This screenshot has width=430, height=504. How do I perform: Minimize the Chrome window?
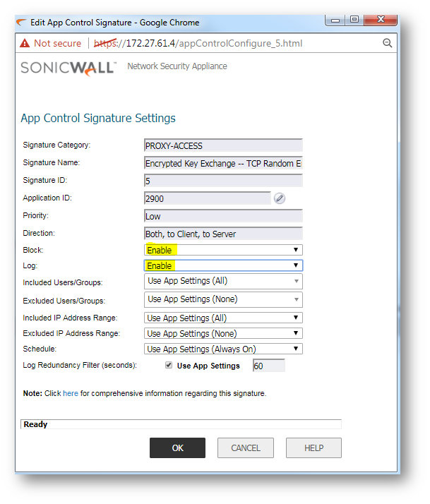click(335, 20)
